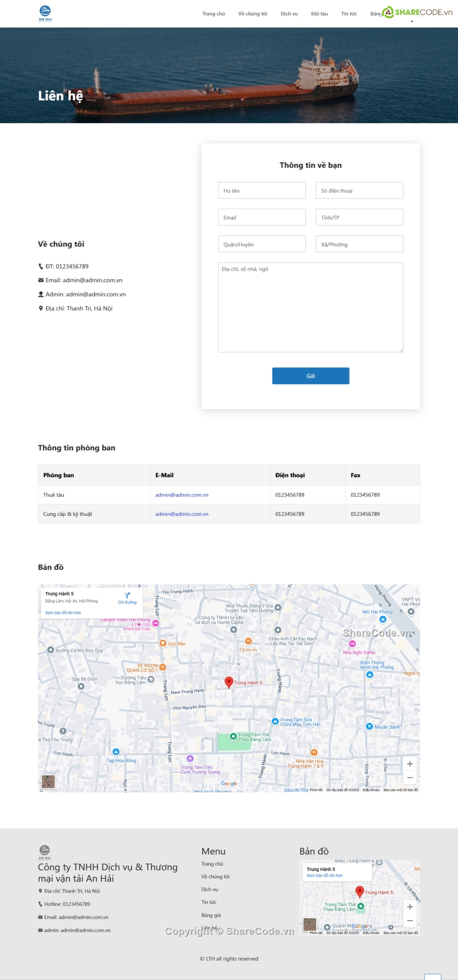Click the Địa chỉ, số nhà, ngõ textarea
This screenshot has width=458, height=980.
coord(311,307)
